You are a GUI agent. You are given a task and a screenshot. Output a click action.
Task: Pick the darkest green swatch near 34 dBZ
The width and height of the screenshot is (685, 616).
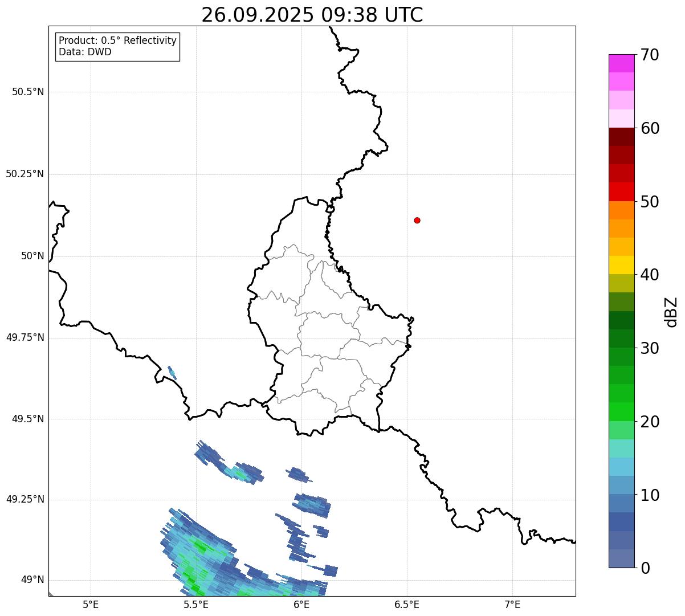pos(621,320)
